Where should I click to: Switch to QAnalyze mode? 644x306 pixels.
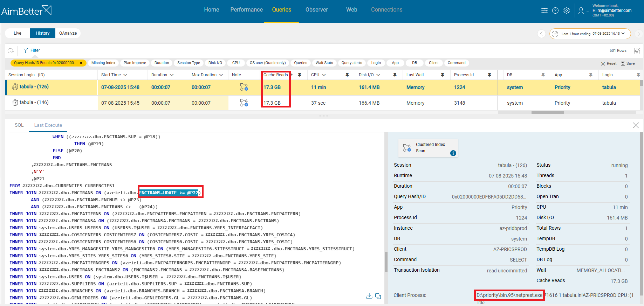pos(68,33)
